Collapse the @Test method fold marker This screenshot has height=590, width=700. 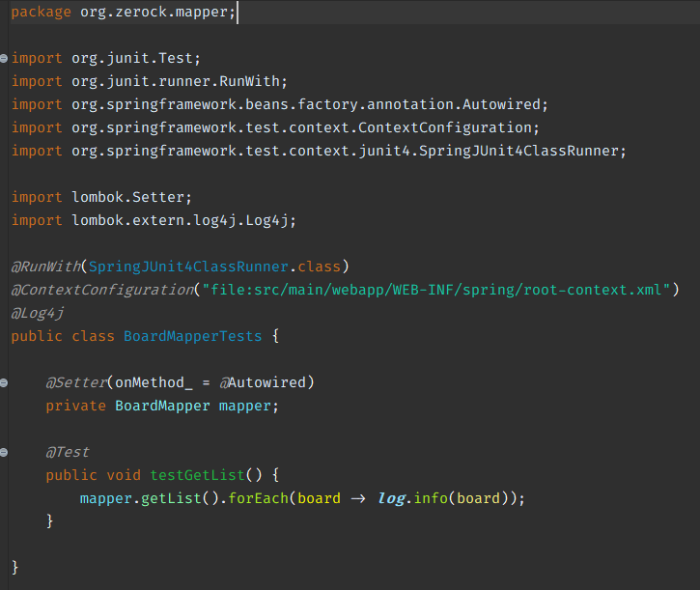pyautogui.click(x=4, y=453)
